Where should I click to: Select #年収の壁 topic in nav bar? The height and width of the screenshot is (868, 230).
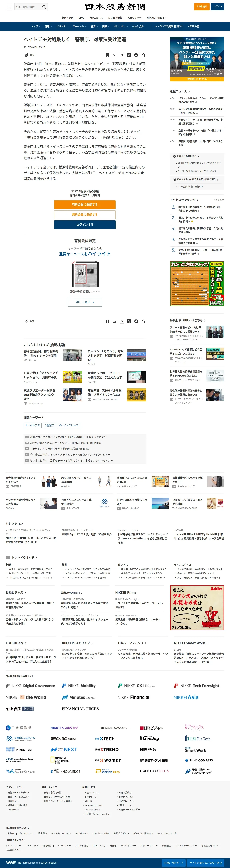(x=193, y=26)
